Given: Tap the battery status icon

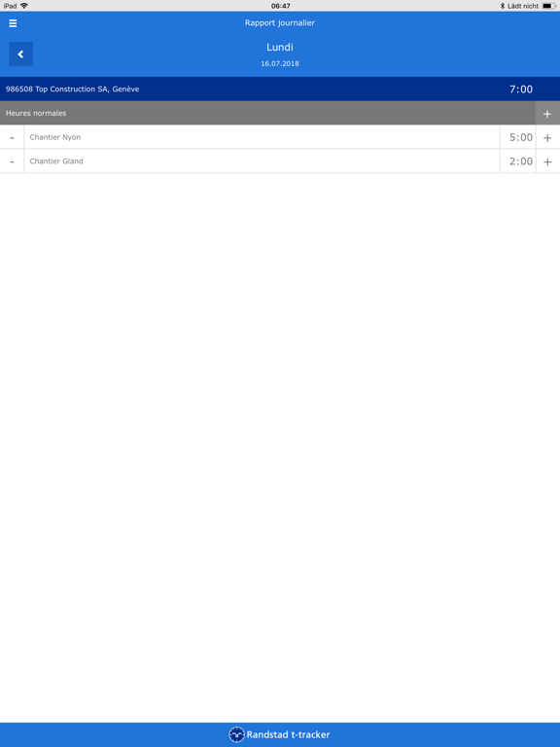Looking at the screenshot, I should coord(548,6).
